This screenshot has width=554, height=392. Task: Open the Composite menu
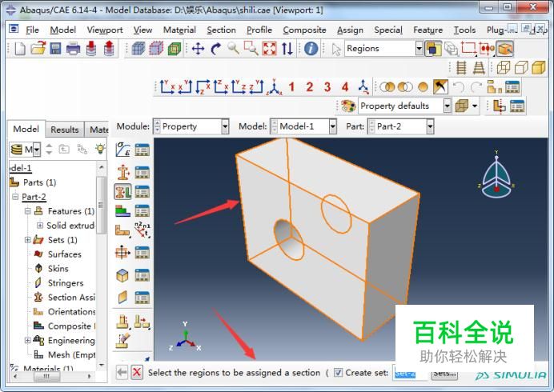304,30
